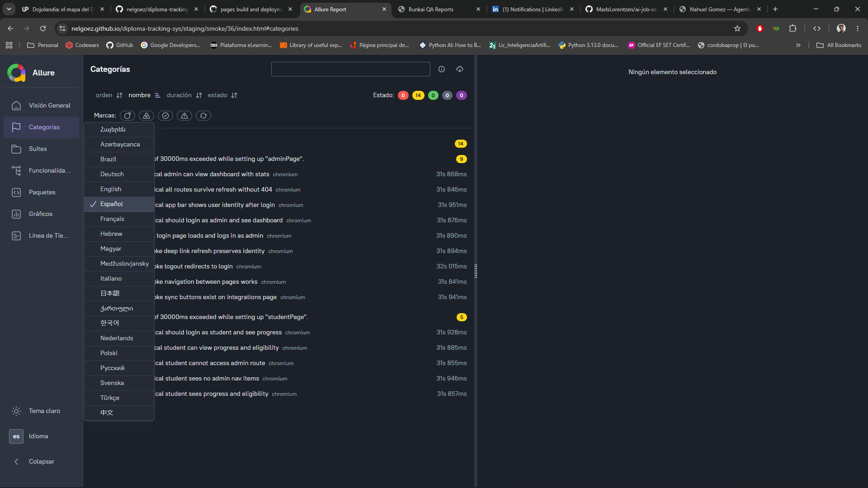The height and width of the screenshot is (488, 868).
Task: Sort results by orden
Action: point(109,95)
